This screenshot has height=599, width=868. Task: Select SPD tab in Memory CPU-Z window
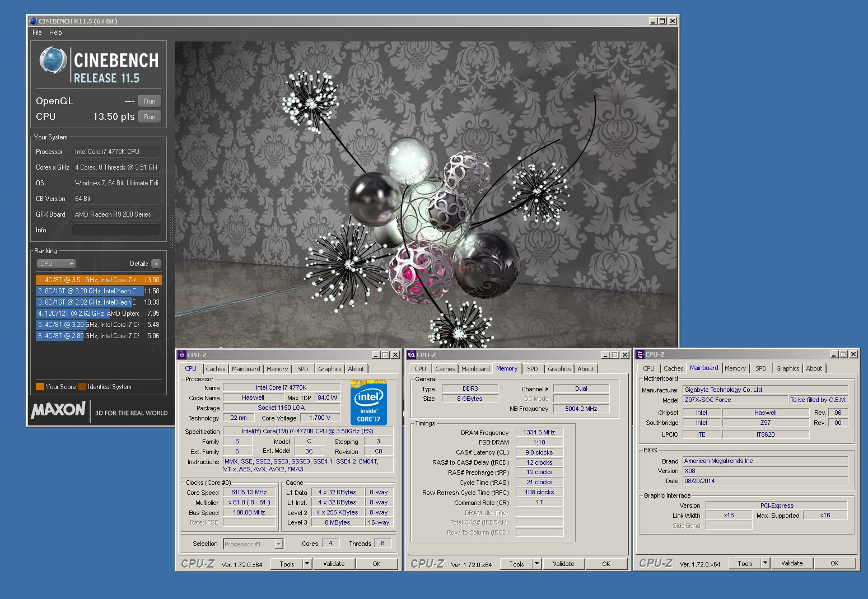coord(533,369)
